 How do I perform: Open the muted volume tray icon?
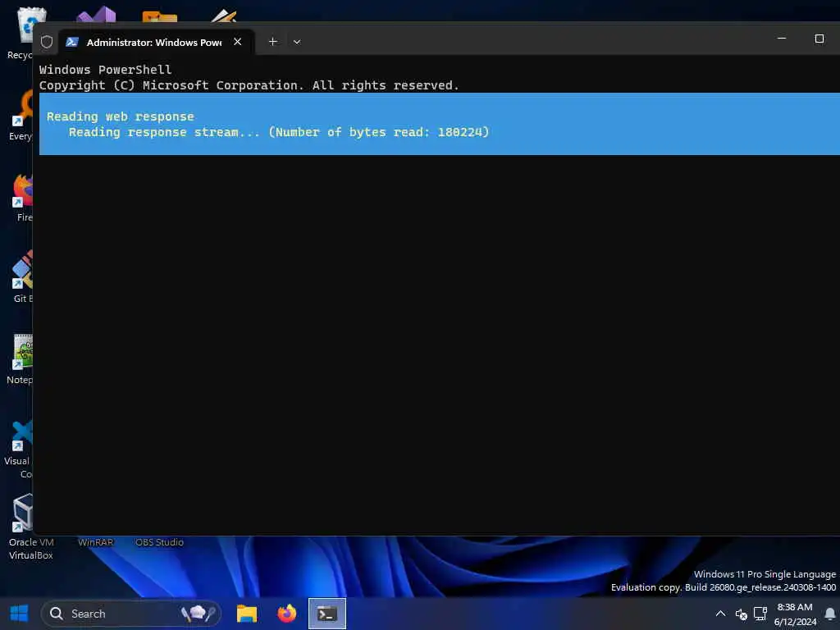coord(741,614)
